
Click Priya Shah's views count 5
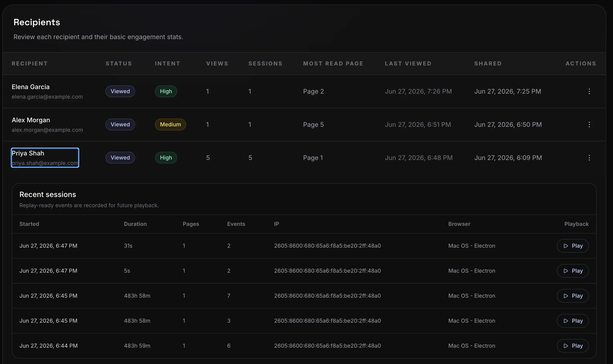point(208,157)
